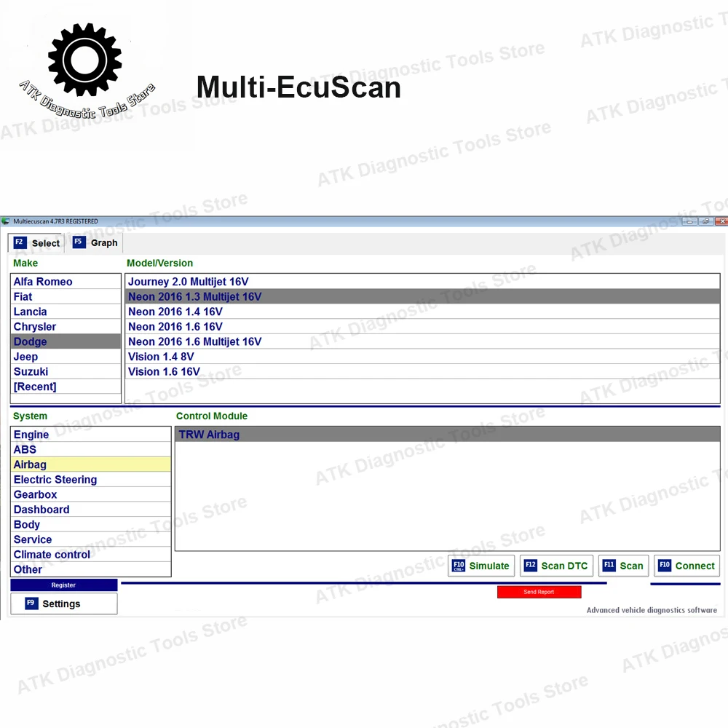The width and height of the screenshot is (728, 728).
Task: Select Neon 2016 1.3 Multijet 16V
Action: (x=422, y=297)
